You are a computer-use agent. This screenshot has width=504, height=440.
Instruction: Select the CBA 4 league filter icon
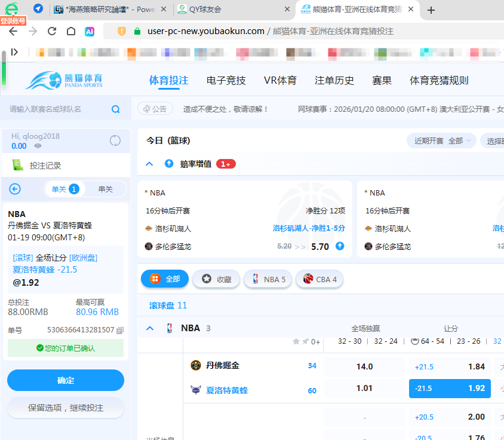(309, 279)
